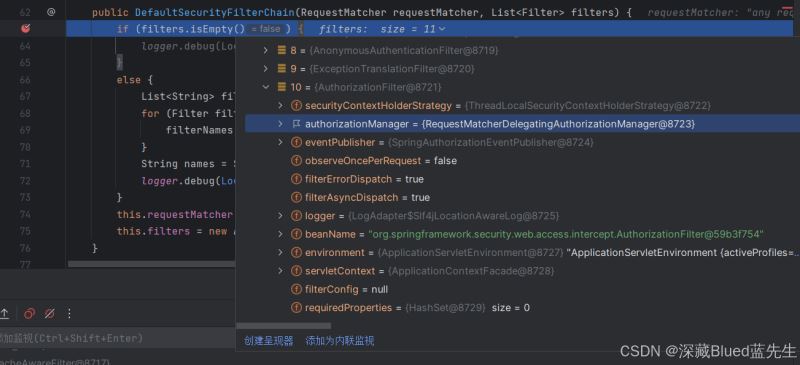Collapse element 10 AuthorizationFilter node

[265, 87]
